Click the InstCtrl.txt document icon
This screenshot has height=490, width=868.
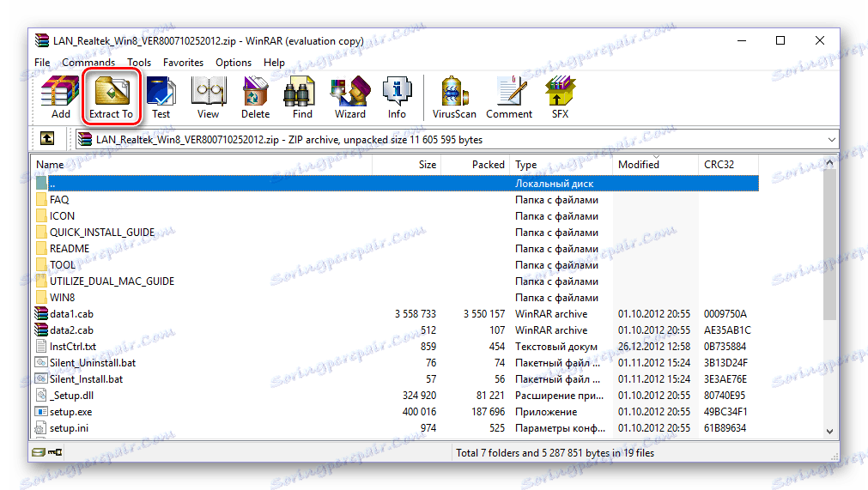[x=41, y=347]
